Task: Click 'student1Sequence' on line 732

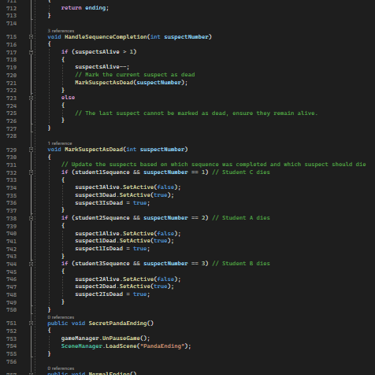Action: [x=102, y=172]
